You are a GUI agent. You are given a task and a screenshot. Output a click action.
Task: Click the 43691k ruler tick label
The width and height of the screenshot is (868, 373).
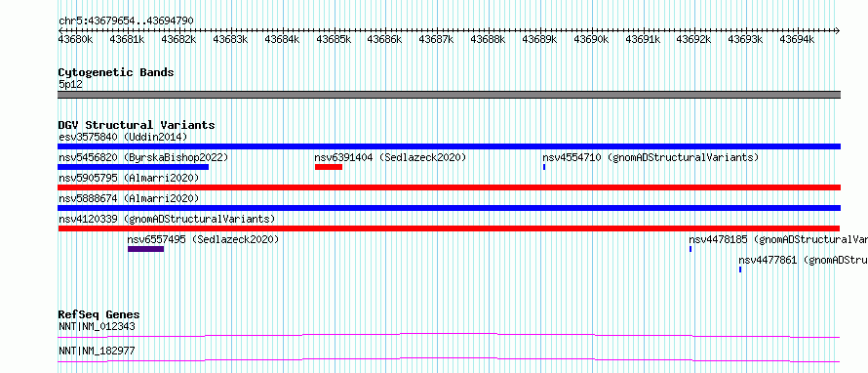pos(643,39)
